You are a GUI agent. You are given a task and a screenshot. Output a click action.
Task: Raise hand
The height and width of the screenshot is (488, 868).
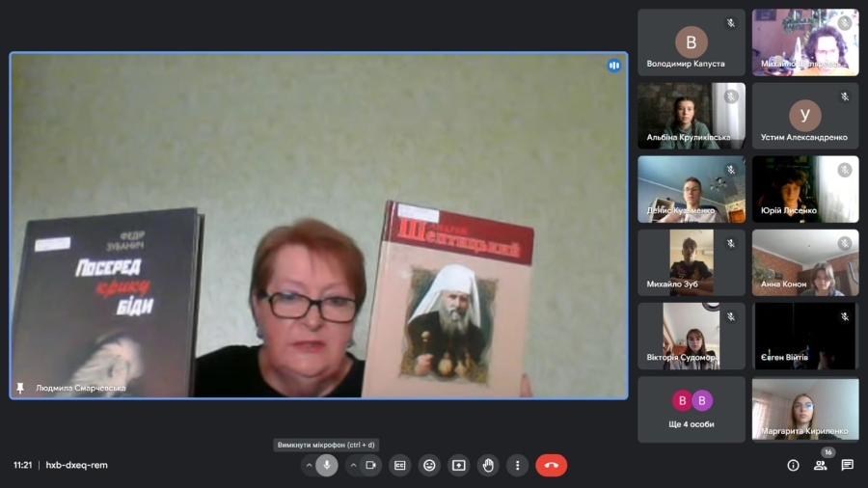[x=488, y=465]
